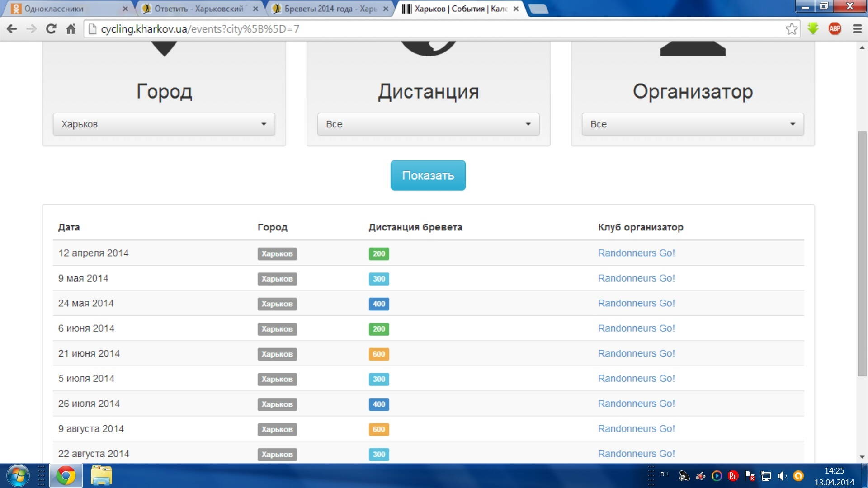Expand the Город dropdown showing Харьков
Viewport: 868px width, 488px height.
(x=164, y=124)
